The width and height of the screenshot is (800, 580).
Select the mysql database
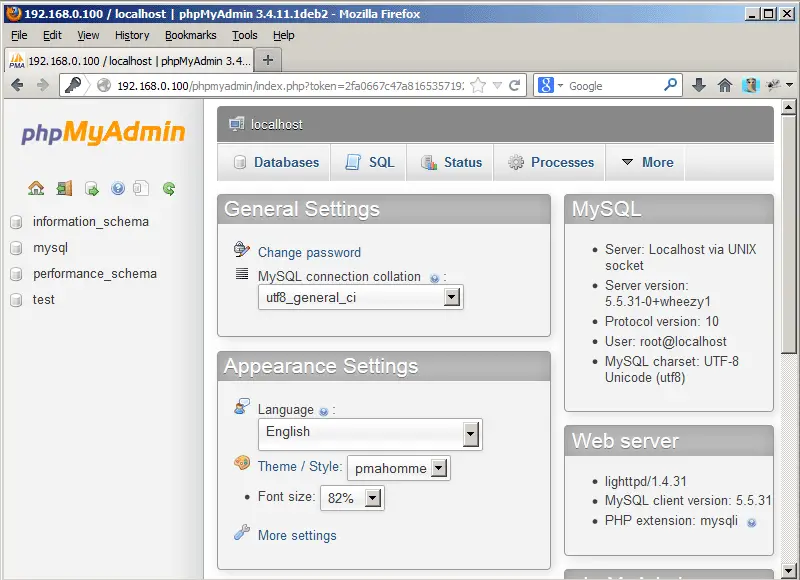pos(51,248)
